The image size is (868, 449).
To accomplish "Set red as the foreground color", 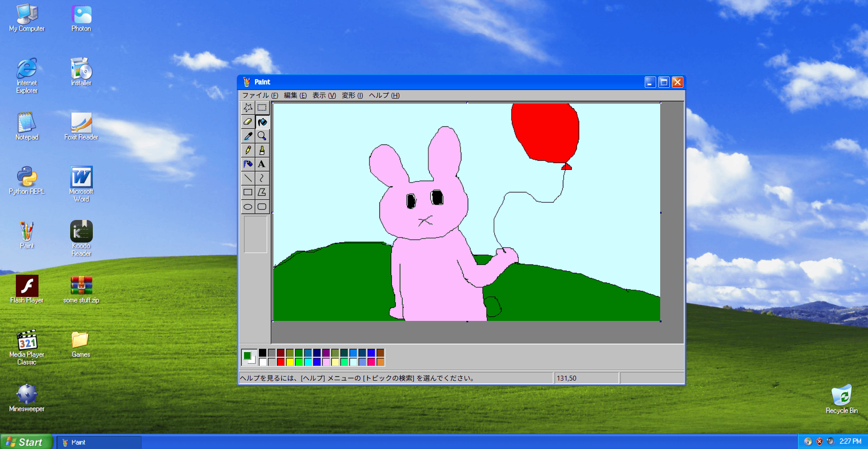I will (x=281, y=362).
